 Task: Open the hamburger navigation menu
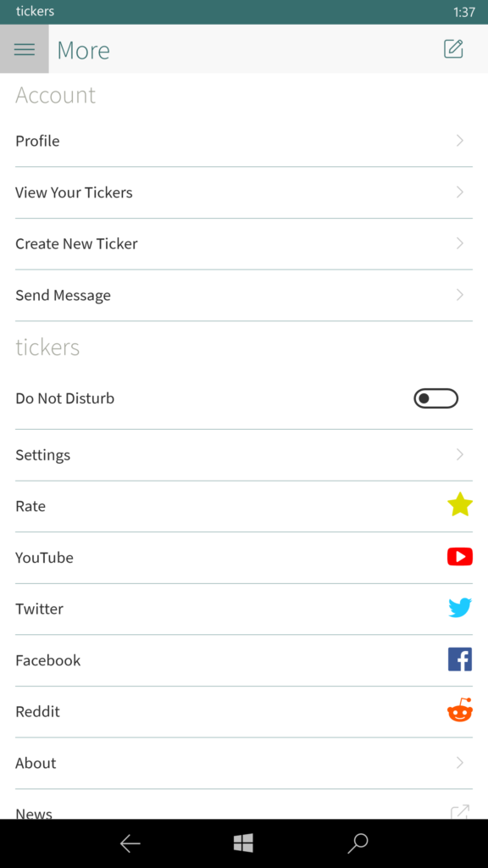point(25,48)
